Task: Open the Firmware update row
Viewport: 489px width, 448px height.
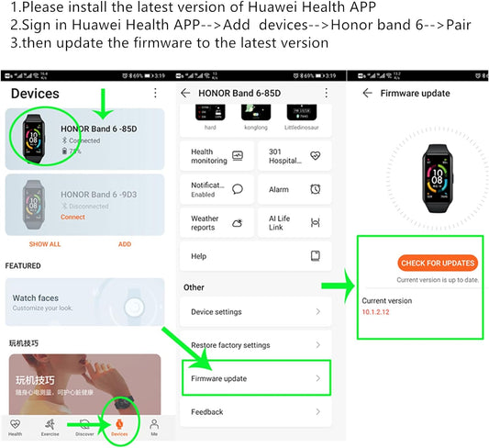Action: click(256, 378)
